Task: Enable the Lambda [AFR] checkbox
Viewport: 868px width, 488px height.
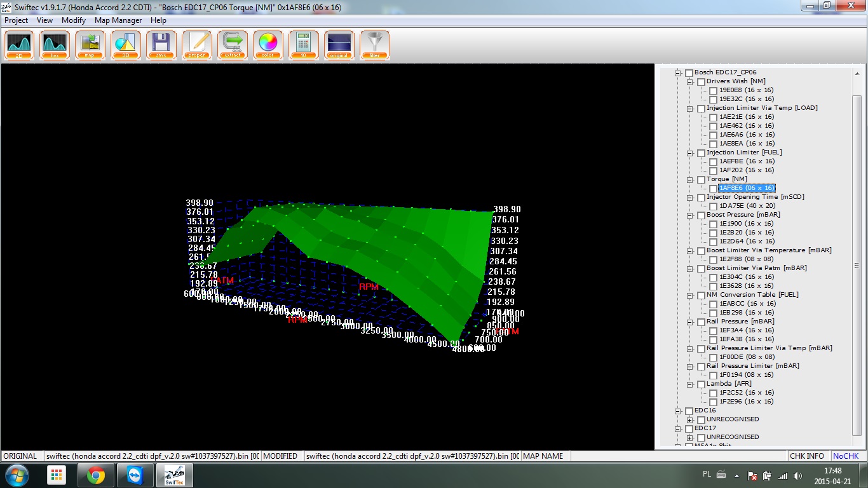Action: coord(702,384)
